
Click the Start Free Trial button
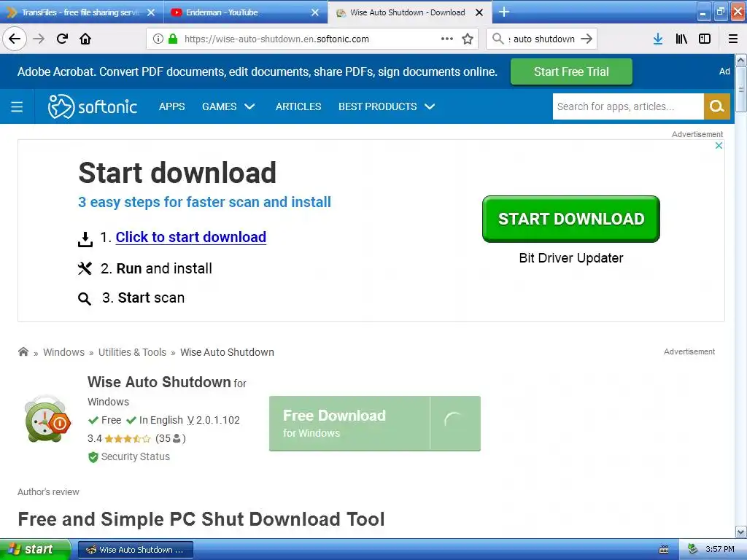(x=571, y=71)
